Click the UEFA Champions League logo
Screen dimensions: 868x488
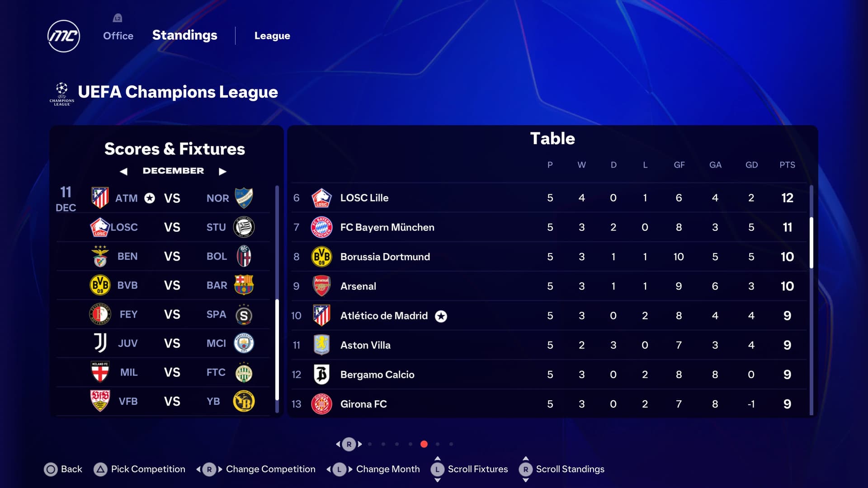(x=62, y=94)
